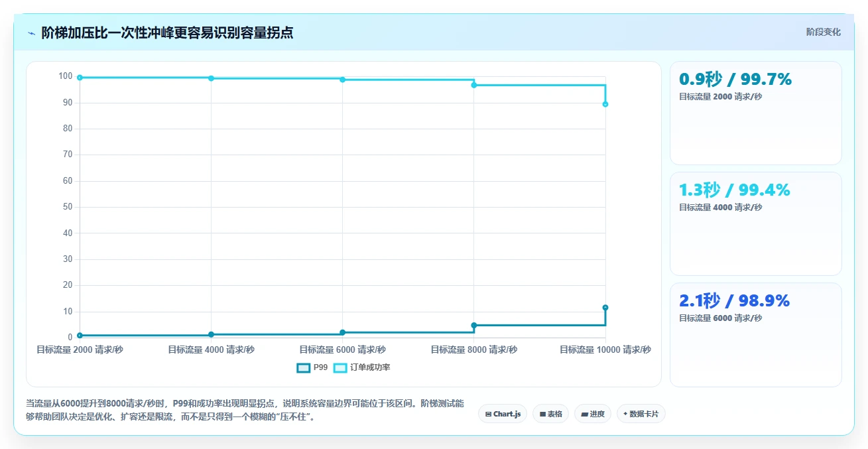Click the 表格 tag
This screenshot has height=449, width=868.
(x=550, y=414)
